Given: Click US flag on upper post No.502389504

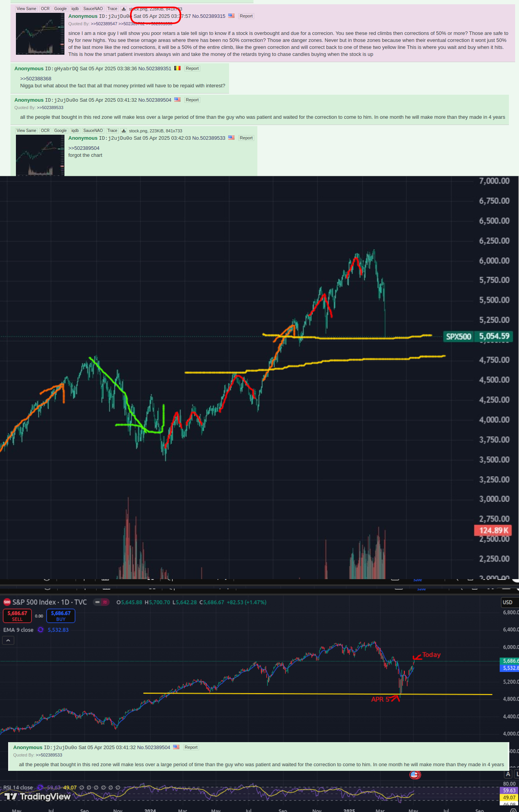Looking at the screenshot, I should (177, 100).
